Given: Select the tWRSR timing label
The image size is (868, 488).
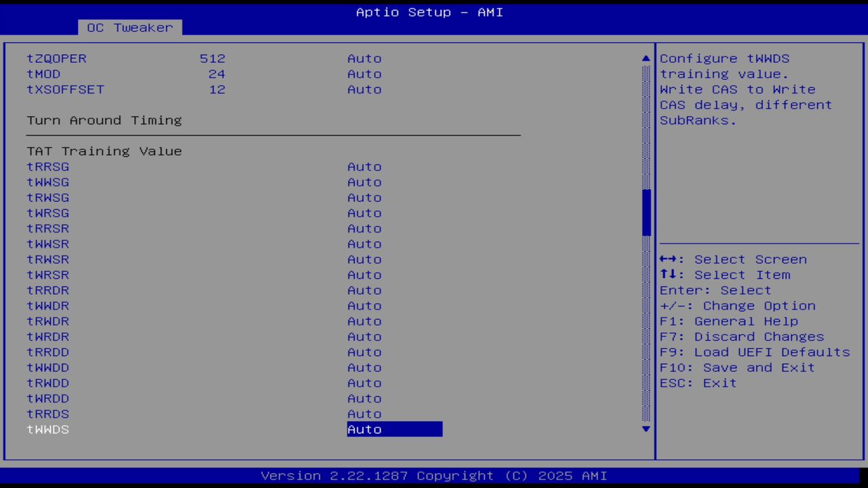Looking at the screenshot, I should tap(47, 275).
